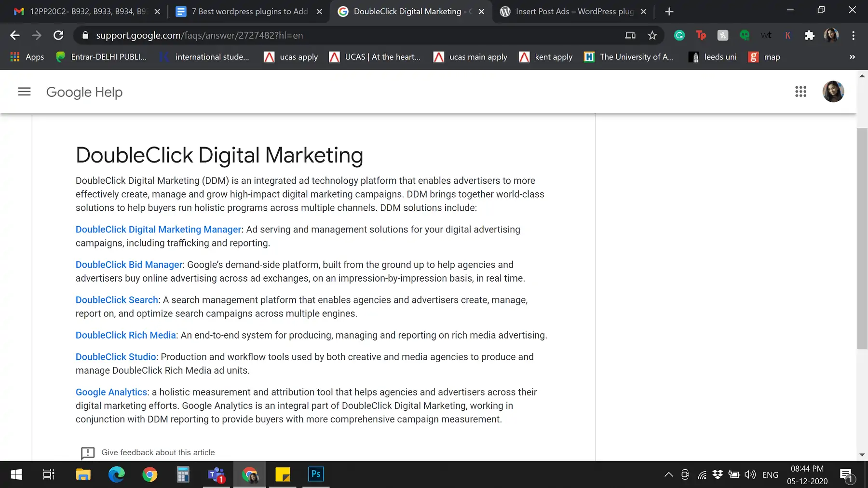
Task: Open Microsoft Teams from taskbar
Action: point(216,474)
